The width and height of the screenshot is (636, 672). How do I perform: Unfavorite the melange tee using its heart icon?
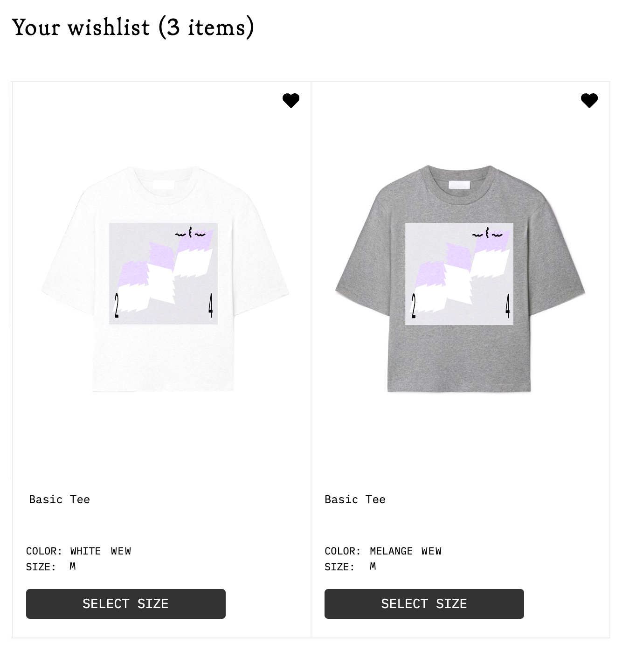coord(589,100)
